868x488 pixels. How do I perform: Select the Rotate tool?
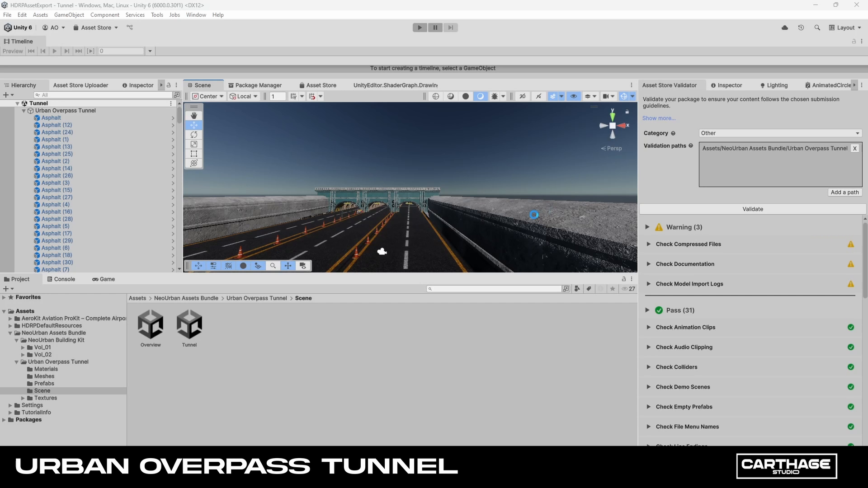tap(194, 135)
